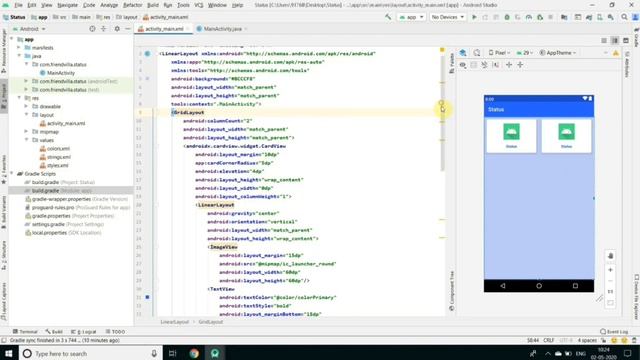Image resolution: width=640 pixels, height=360 pixels.
Task: Expand the drawable folder arrow
Action: click(x=26, y=107)
